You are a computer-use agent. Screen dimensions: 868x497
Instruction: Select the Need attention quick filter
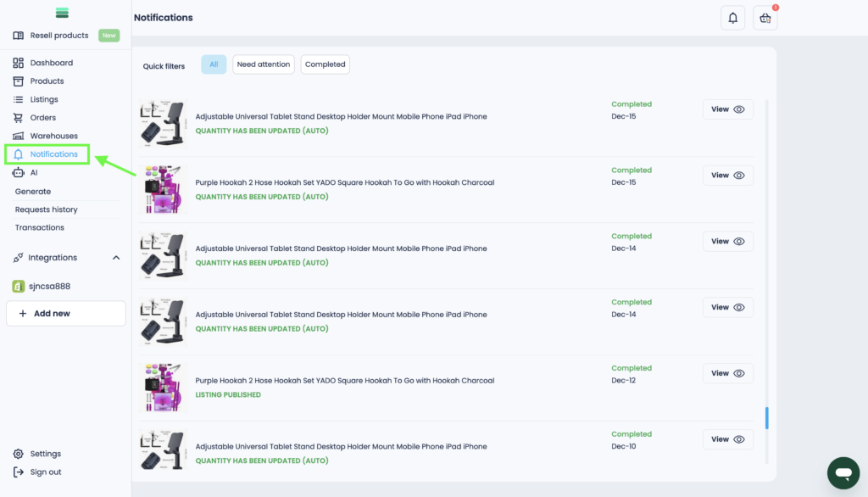264,64
